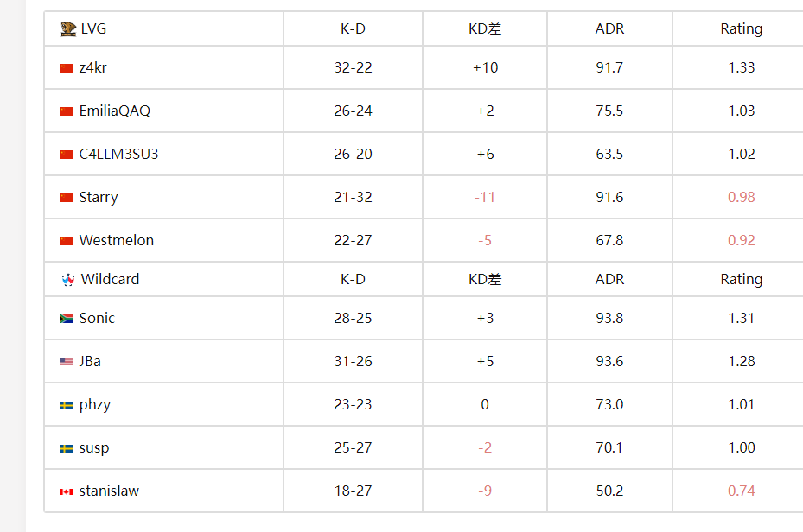Screen dimensions: 803x532
Task: Click the Chinese flag beside Westmelon
Action: [66, 241]
